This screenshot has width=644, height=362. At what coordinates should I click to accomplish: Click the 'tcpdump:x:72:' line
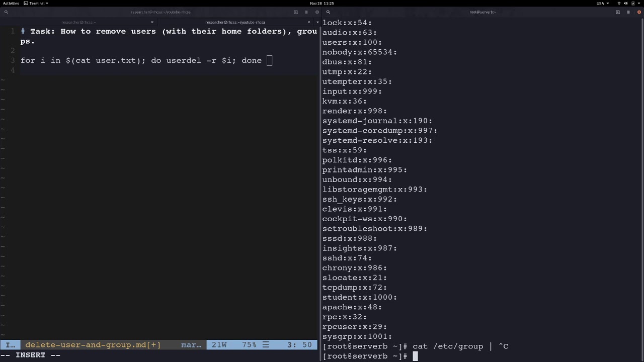pos(355,288)
